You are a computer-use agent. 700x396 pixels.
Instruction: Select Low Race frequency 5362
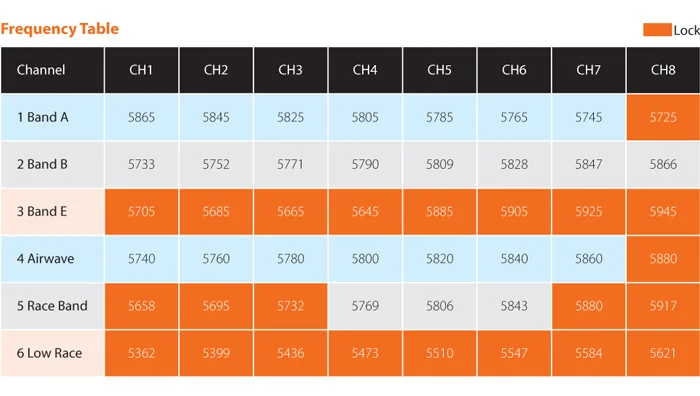pyautogui.click(x=142, y=353)
